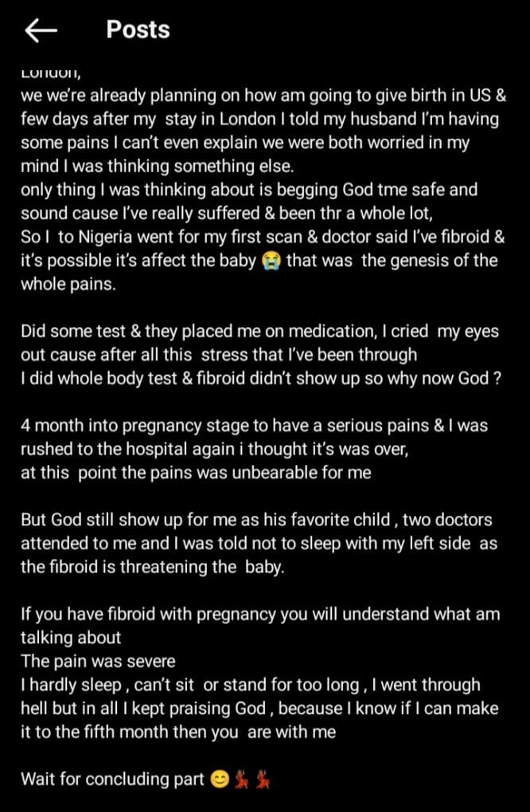Tap the crying face emoji after 'baby'
Viewport: 530px width, 812px height.
pyautogui.click(x=271, y=261)
